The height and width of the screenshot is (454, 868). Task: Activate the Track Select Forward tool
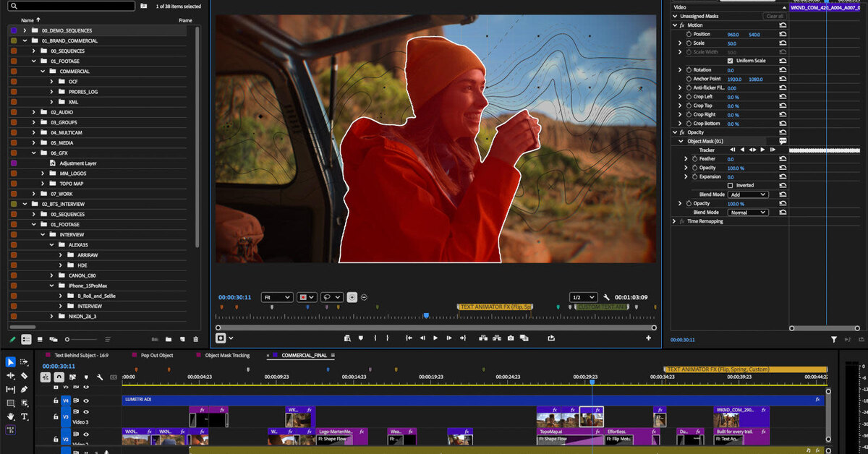(24, 362)
